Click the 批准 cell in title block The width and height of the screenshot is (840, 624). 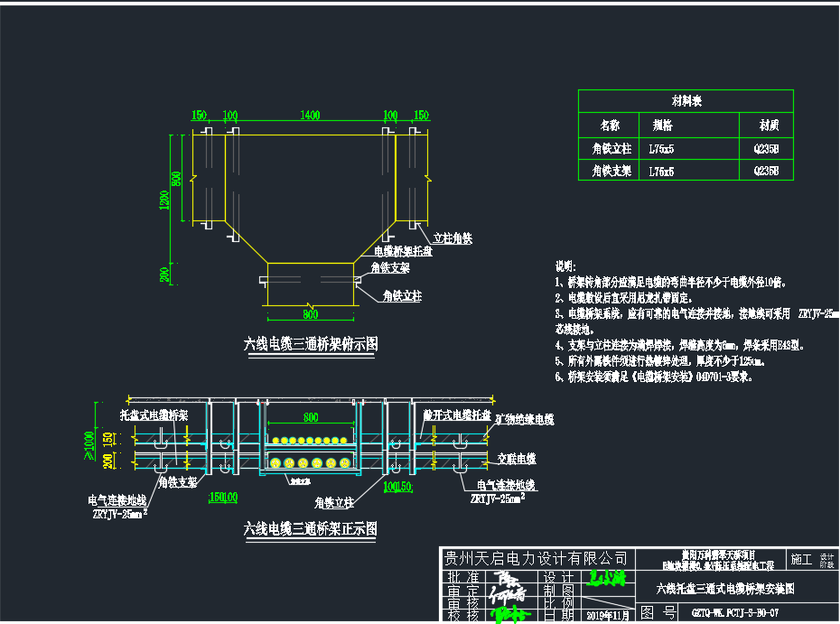point(463,577)
